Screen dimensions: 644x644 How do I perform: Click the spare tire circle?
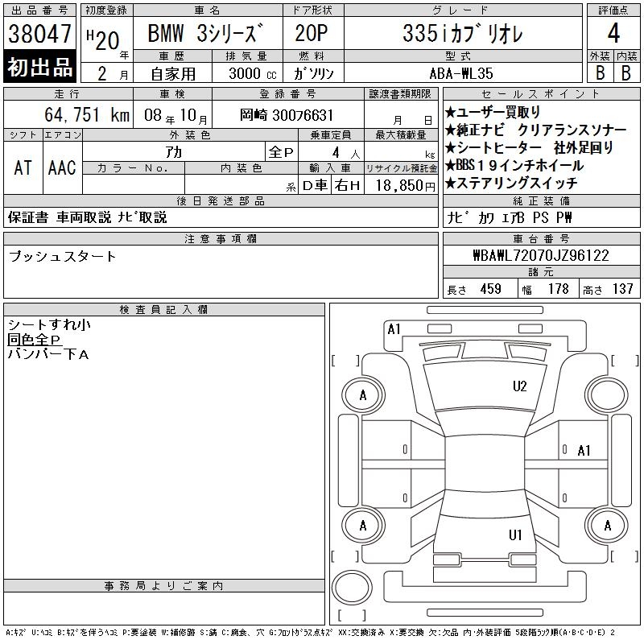click(352, 588)
